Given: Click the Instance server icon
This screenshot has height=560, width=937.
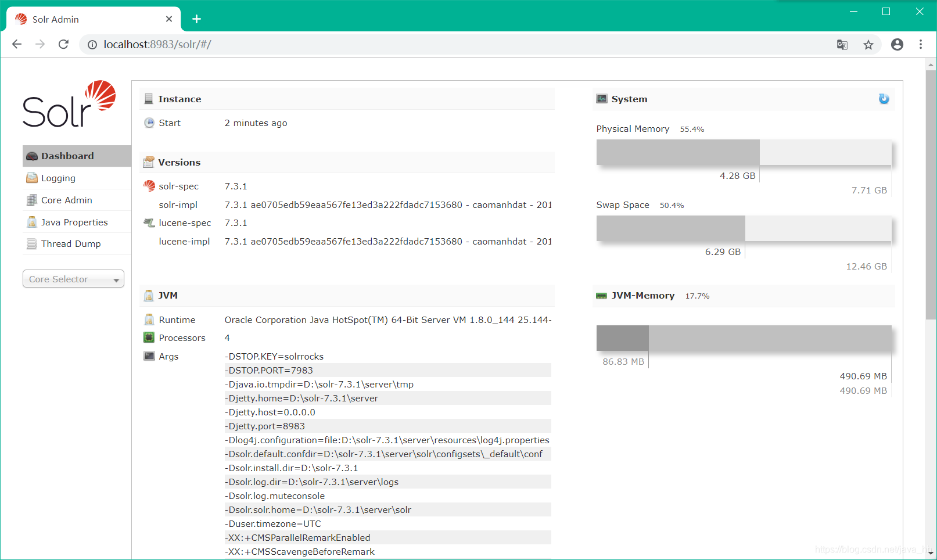Looking at the screenshot, I should tap(149, 99).
